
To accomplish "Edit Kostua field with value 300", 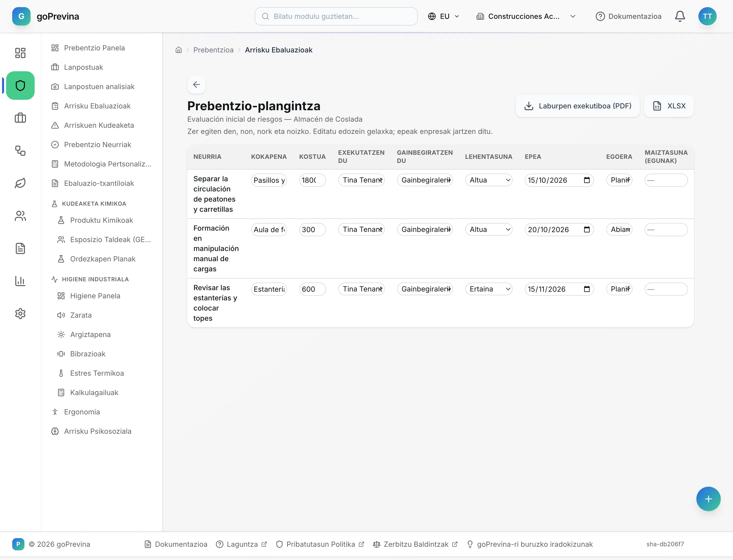I will [x=312, y=230].
